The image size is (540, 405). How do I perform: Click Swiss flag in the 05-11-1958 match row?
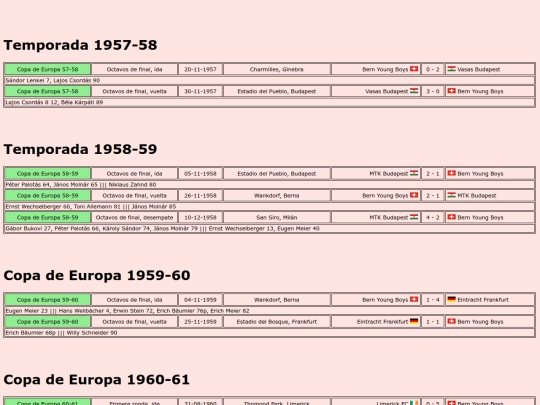point(451,173)
